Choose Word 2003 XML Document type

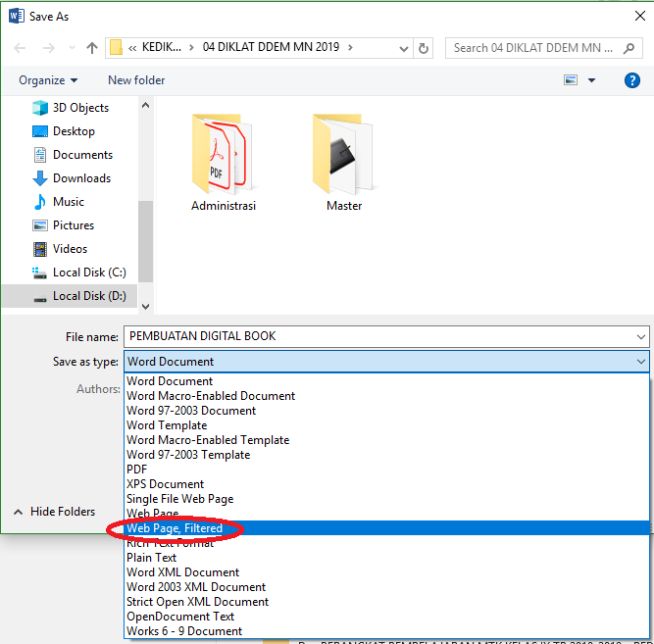386,587
